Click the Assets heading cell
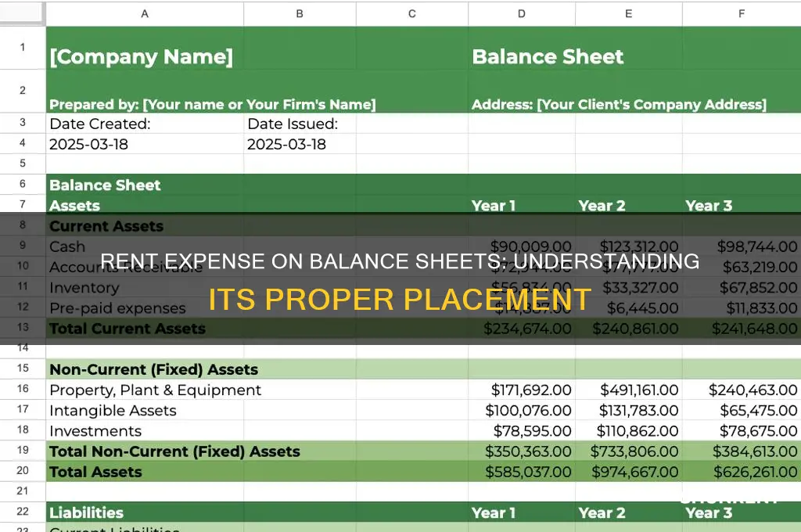The image size is (801, 532). point(74,206)
